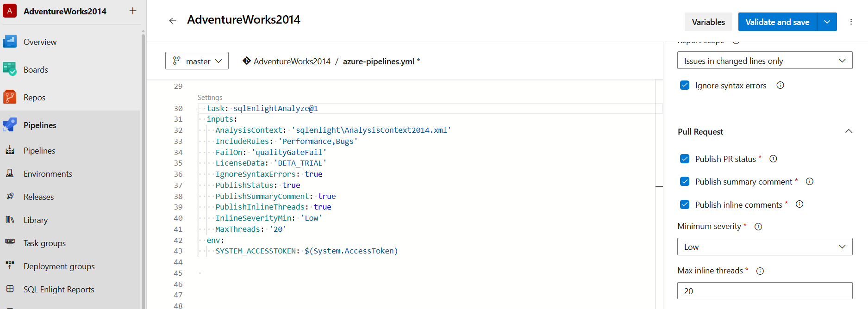The image size is (868, 309).
Task: Open the Issues in changed lines only dropdown
Action: pyautogui.click(x=765, y=60)
